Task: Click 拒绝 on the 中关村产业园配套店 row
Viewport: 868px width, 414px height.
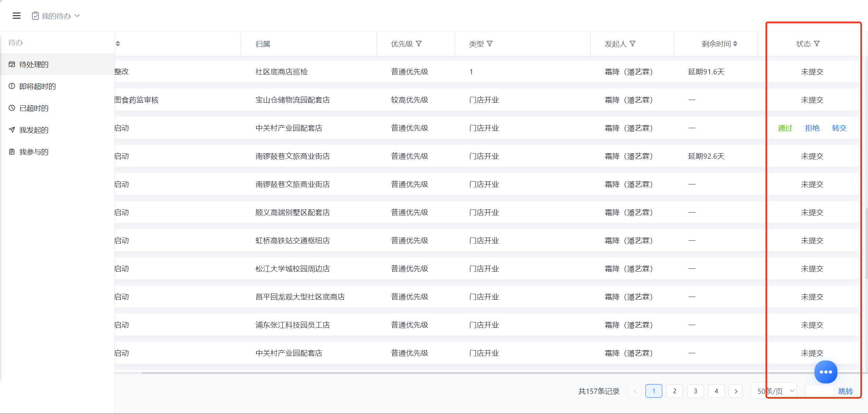Action: [x=812, y=128]
